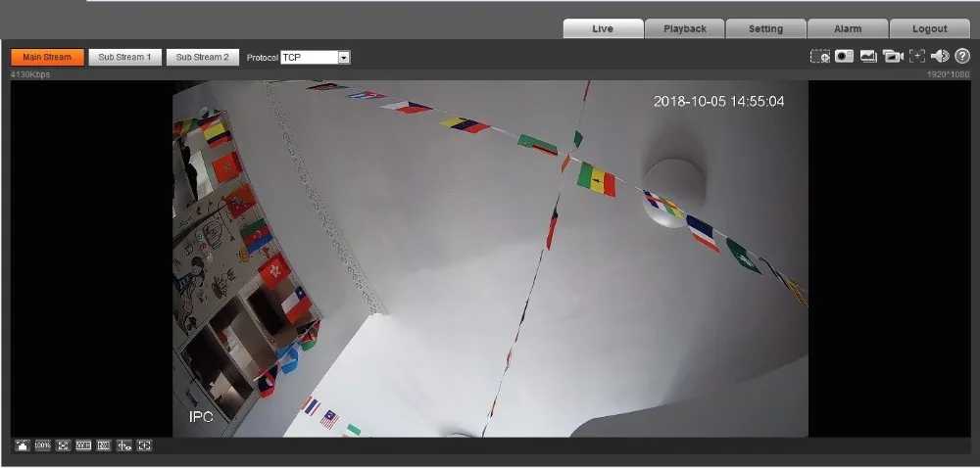The height and width of the screenshot is (468, 980).
Task: Open the Setting tab
Action: (x=765, y=28)
